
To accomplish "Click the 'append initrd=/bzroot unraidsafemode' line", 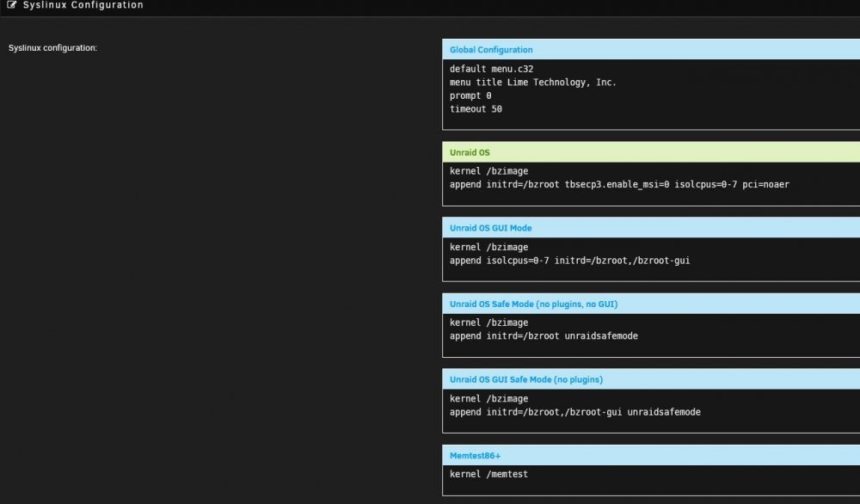I will click(x=544, y=336).
